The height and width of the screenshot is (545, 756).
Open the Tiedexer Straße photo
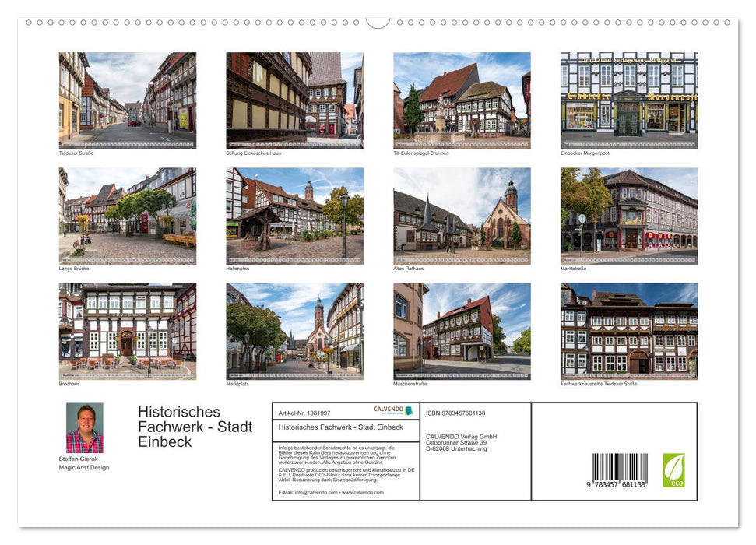(x=128, y=100)
